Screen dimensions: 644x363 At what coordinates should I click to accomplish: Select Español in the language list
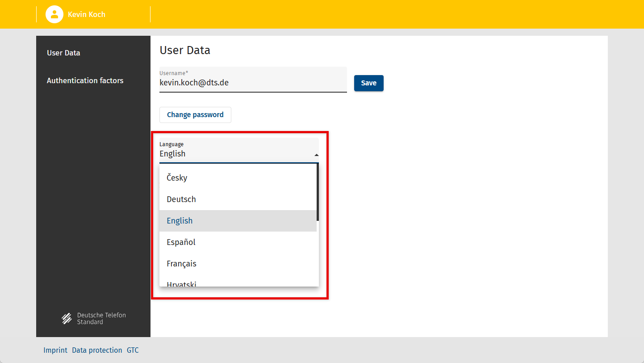[181, 242]
